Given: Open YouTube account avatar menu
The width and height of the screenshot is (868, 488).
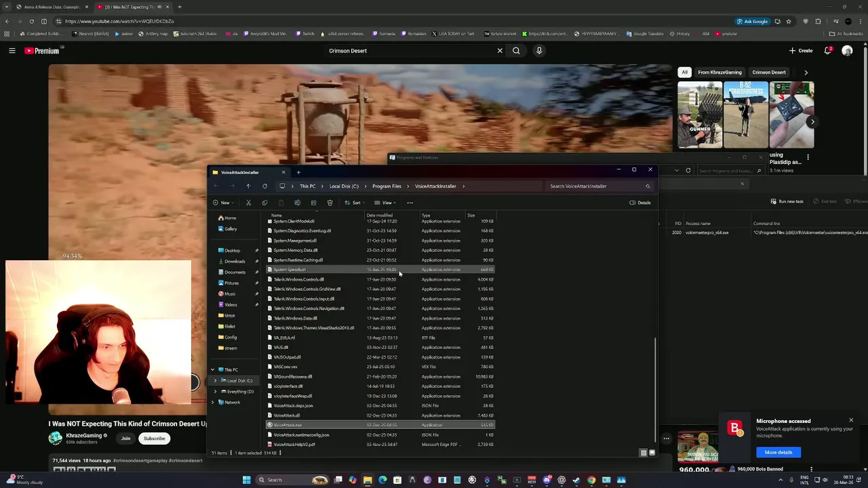Looking at the screenshot, I should pos(847,51).
